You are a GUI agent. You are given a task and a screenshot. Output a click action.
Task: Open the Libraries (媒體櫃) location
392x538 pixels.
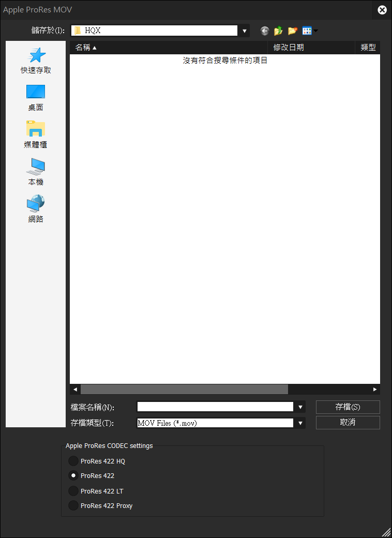pos(36,135)
